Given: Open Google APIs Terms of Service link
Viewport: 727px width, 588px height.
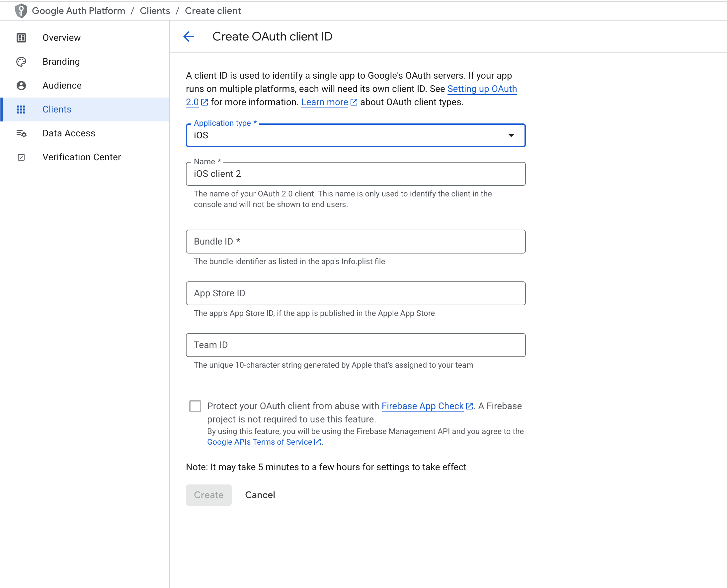Looking at the screenshot, I should (x=259, y=442).
